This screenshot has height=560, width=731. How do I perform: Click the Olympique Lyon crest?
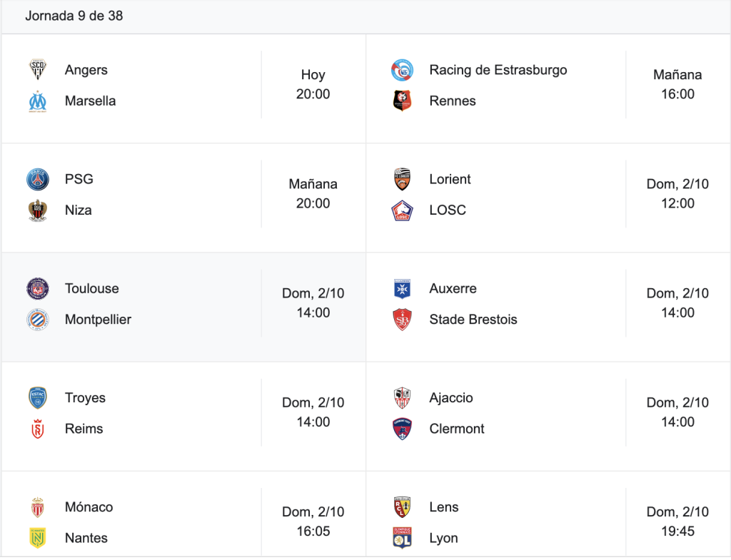[402, 538]
